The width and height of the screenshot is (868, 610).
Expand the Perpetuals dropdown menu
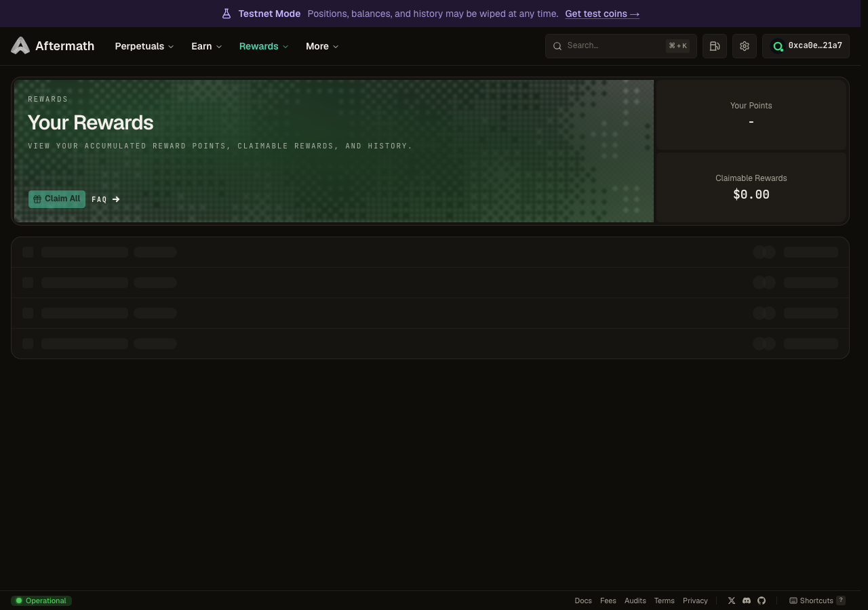(x=144, y=46)
